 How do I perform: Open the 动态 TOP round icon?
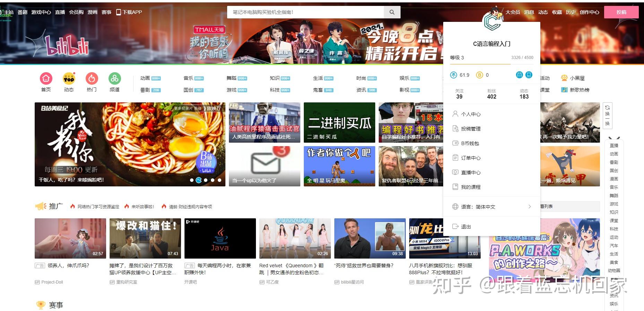pos(69,78)
